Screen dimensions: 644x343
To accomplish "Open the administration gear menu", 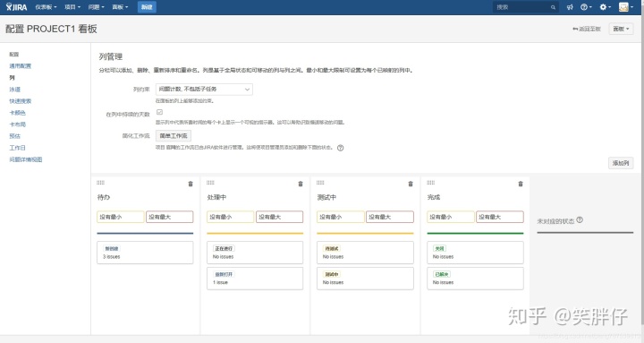I will (605, 7).
